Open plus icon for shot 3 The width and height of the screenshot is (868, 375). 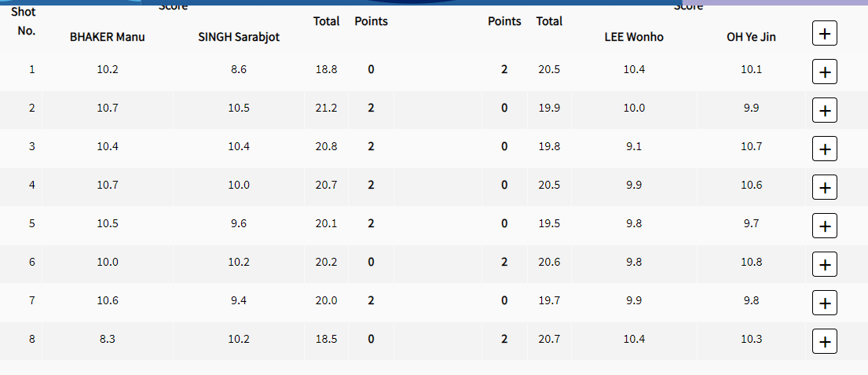[824, 149]
